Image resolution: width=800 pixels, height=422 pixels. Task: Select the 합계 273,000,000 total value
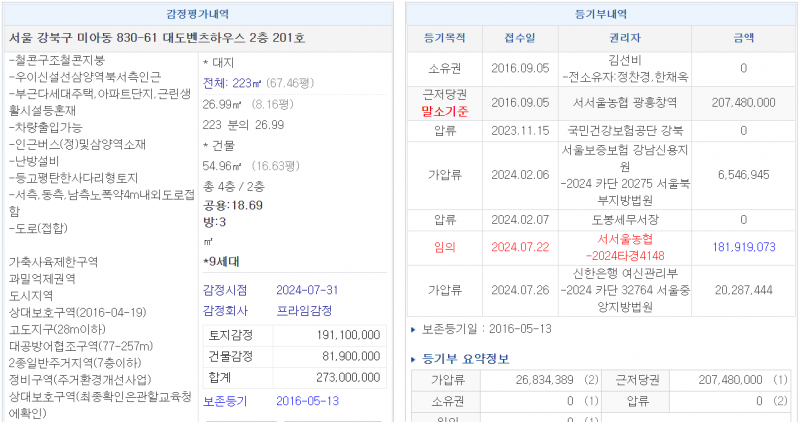[x=347, y=378]
